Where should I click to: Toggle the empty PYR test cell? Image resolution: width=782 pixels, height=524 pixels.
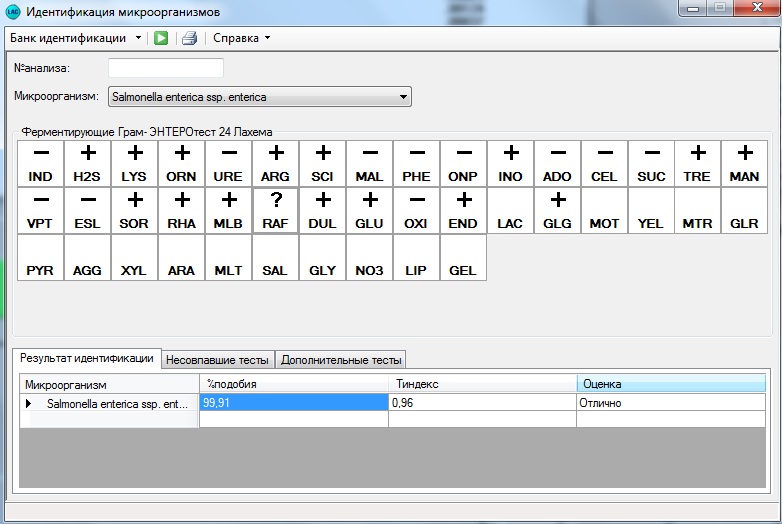[41, 257]
